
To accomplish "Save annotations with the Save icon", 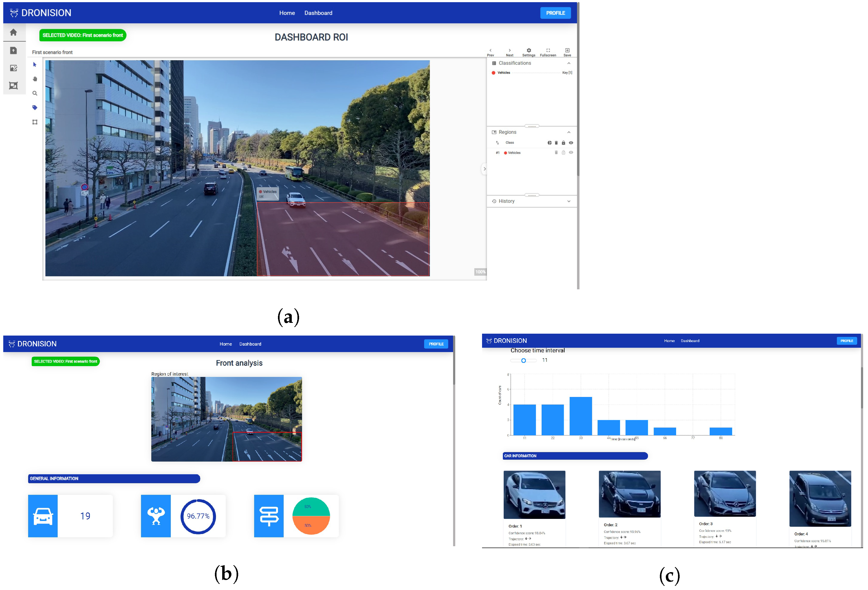I will 567,50.
